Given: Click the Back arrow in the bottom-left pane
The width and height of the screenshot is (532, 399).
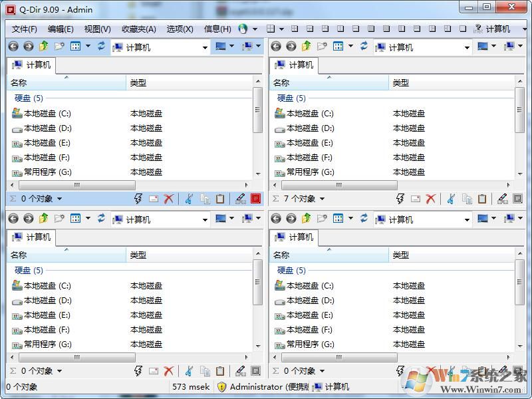Looking at the screenshot, I should [15, 218].
